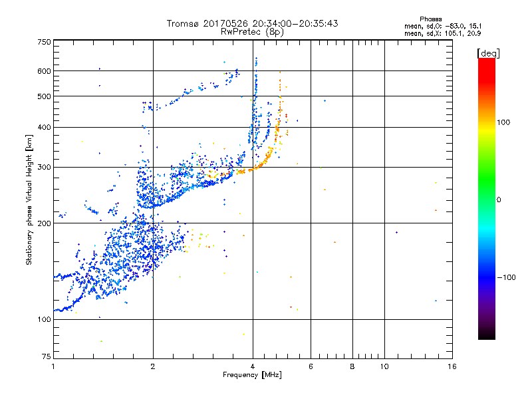
Task: Click the isolated purple point near 10 MHz
Action: click(396, 232)
